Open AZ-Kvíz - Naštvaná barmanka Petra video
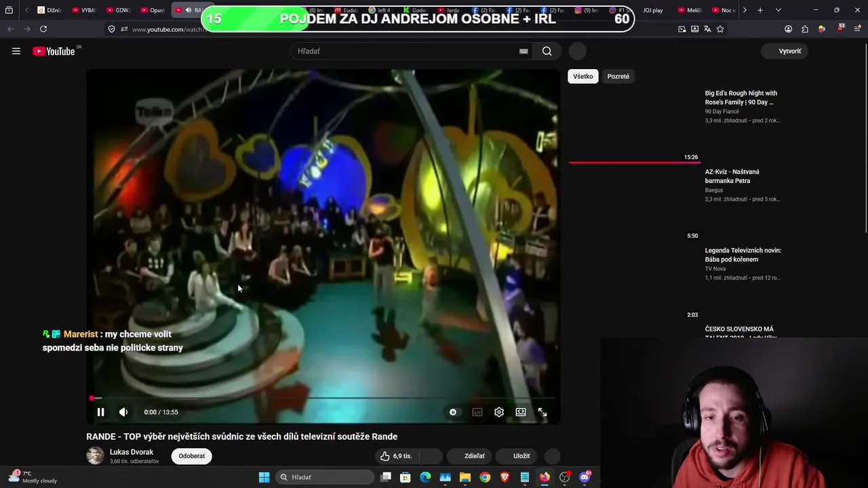The height and width of the screenshot is (488, 868). coord(732,176)
